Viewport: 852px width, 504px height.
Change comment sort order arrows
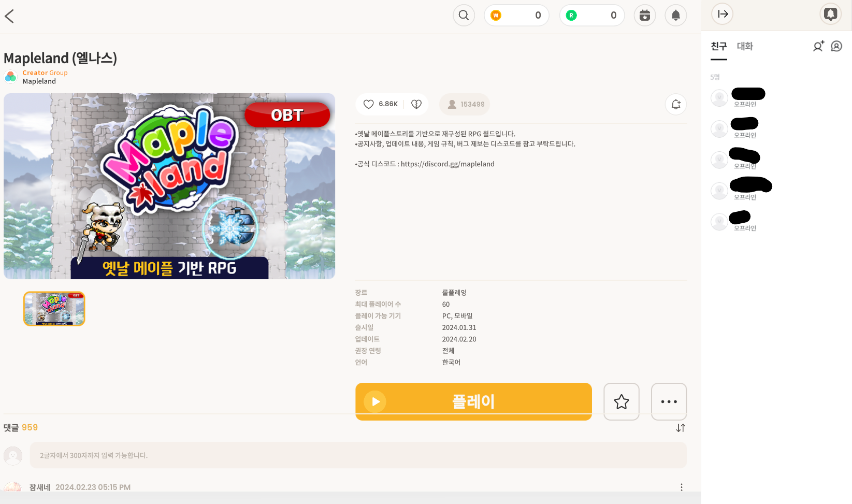click(681, 428)
